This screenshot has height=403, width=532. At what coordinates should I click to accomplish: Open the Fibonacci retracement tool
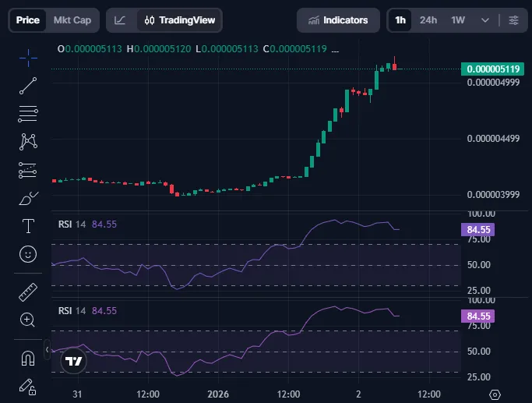pyautogui.click(x=28, y=114)
